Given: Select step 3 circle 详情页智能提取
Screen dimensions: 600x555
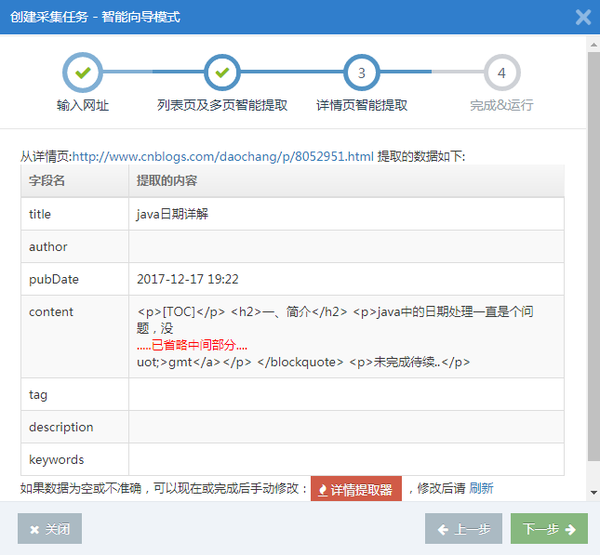Looking at the screenshot, I should pos(362,72).
